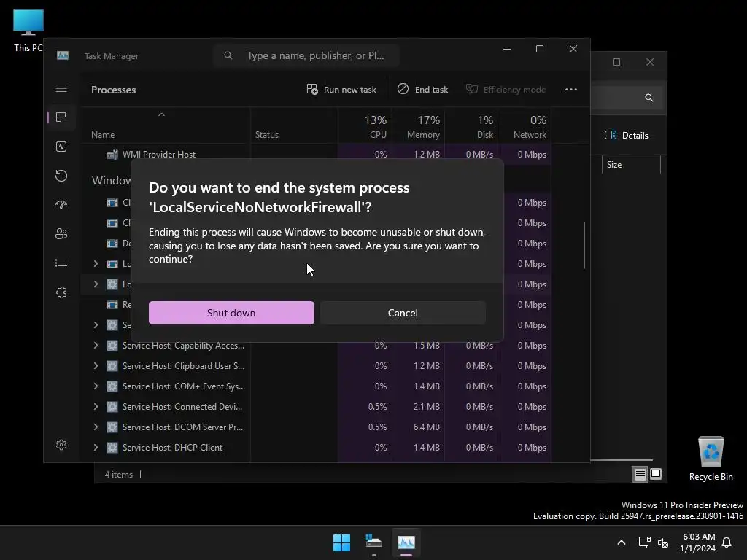Screen dimensions: 747x560
Task: Click End task toolbar button
Action: tap(422, 90)
